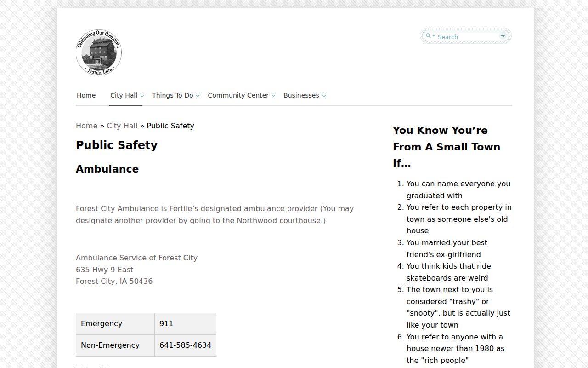Expand the Things To Do dropdown chevron
The image size is (588, 368).
coord(198,96)
